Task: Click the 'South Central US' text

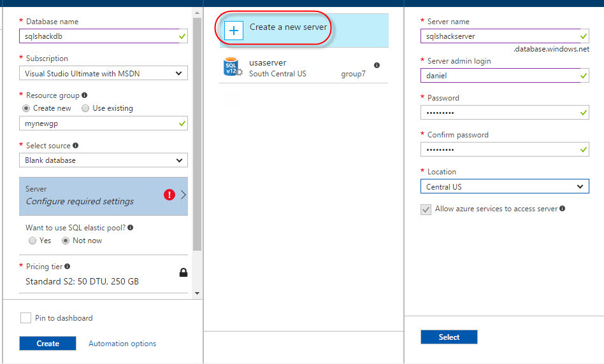Action: coord(278,73)
